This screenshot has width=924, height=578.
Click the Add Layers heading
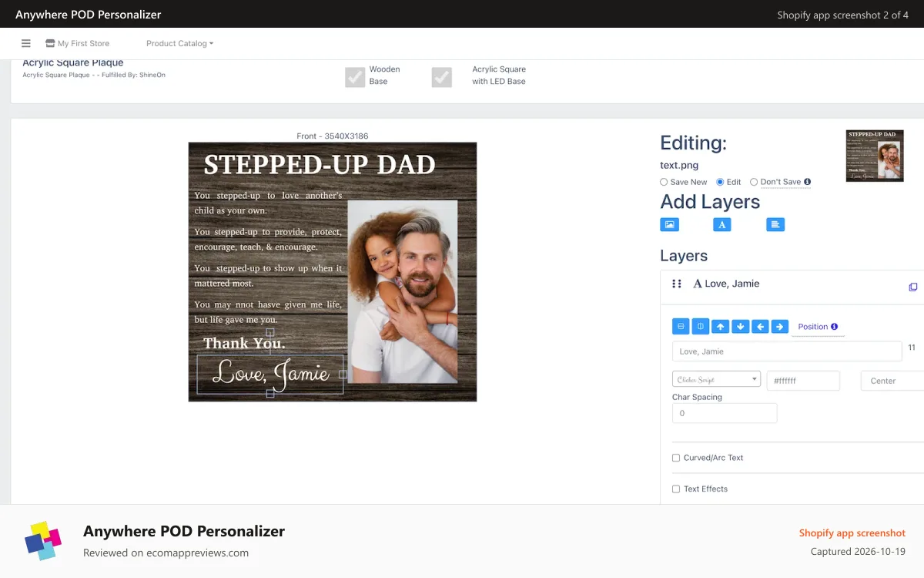(710, 202)
